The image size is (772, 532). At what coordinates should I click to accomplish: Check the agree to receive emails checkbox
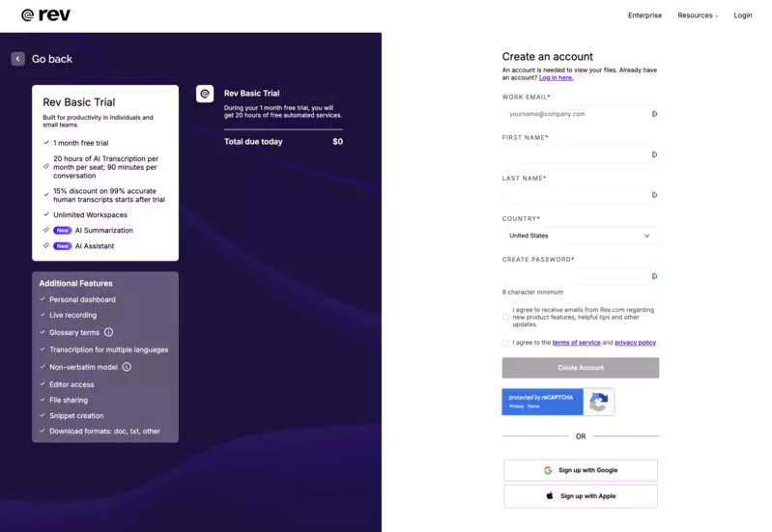tap(505, 317)
